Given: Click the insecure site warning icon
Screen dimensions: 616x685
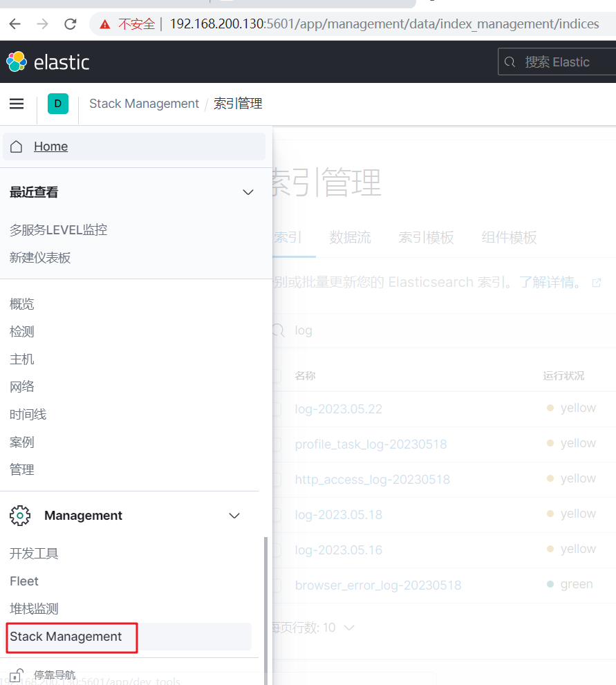Looking at the screenshot, I should pos(105,24).
